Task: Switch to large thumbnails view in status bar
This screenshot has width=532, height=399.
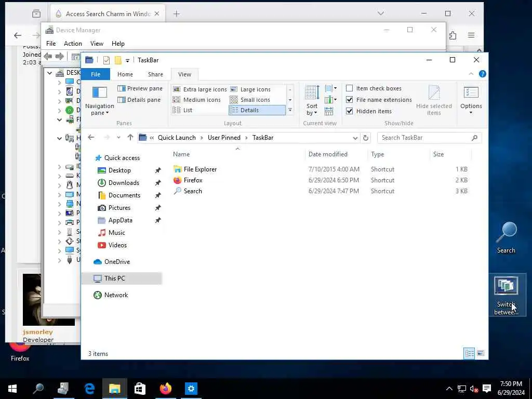Action: pos(481,353)
